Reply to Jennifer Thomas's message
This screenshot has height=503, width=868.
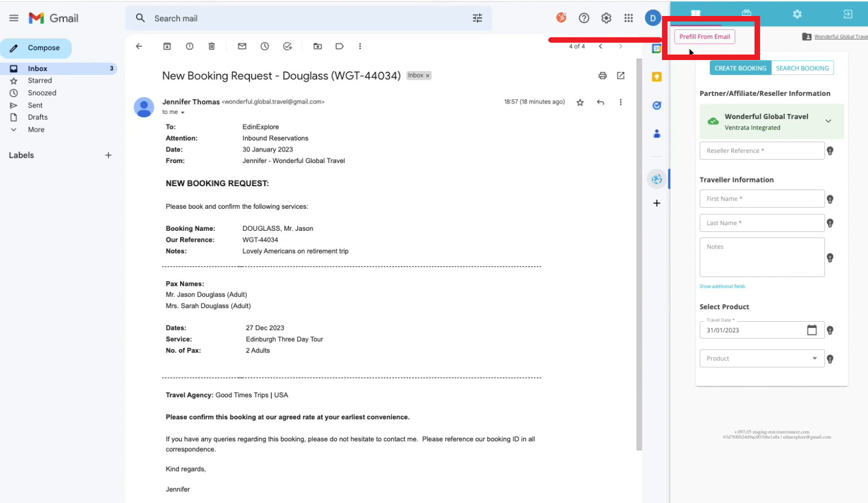[600, 102]
